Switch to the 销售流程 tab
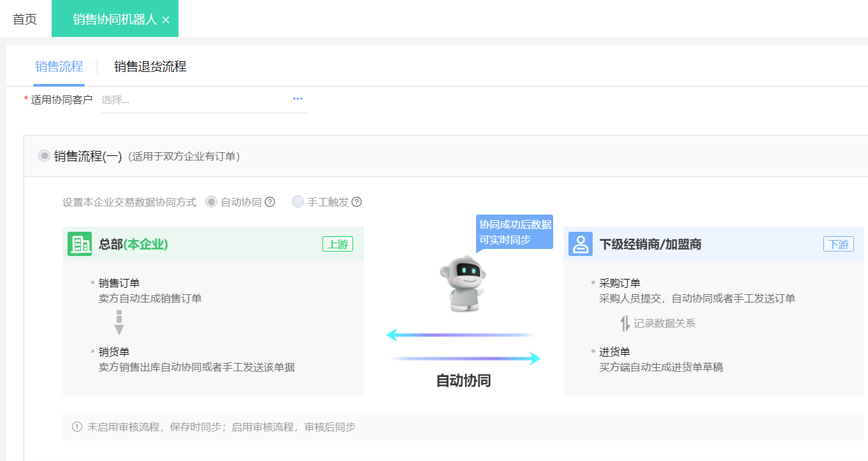 coord(59,66)
